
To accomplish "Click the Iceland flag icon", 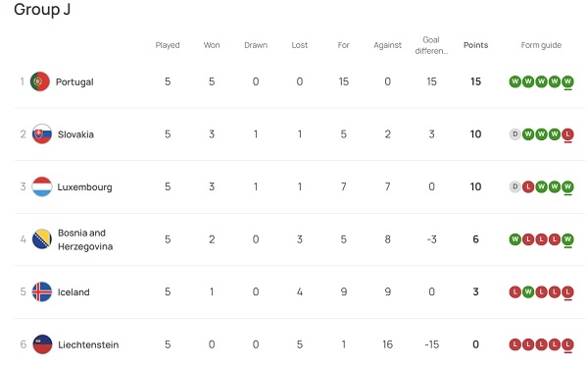I will (41, 291).
